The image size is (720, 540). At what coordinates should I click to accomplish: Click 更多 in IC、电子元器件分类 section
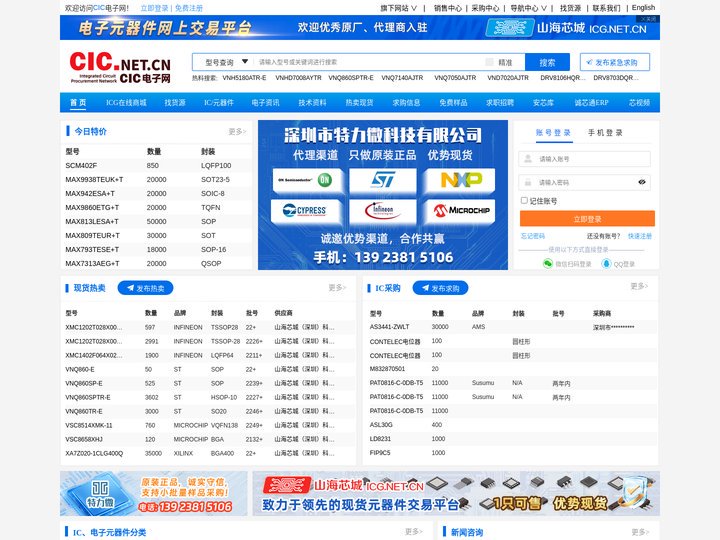[414, 531]
